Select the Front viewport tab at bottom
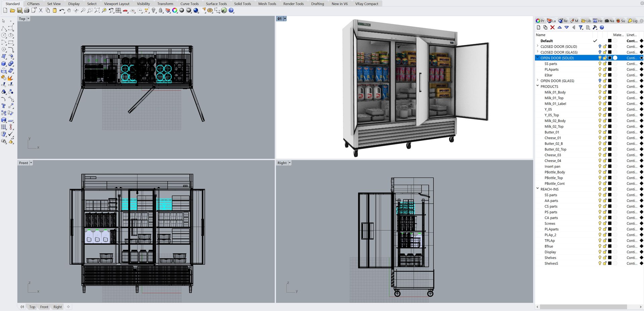 [44, 307]
